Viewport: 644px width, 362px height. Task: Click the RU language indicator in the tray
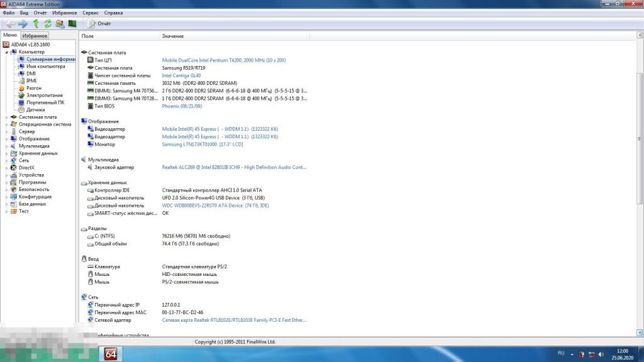[x=561, y=353]
